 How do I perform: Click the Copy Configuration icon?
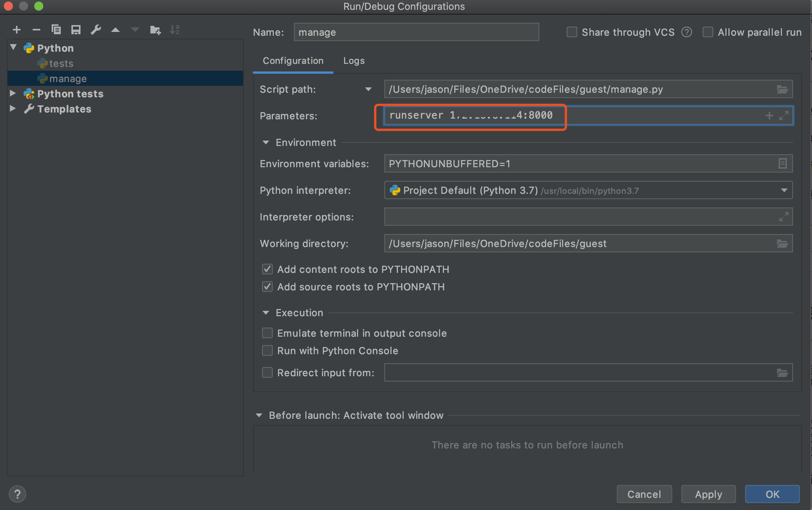coord(56,30)
